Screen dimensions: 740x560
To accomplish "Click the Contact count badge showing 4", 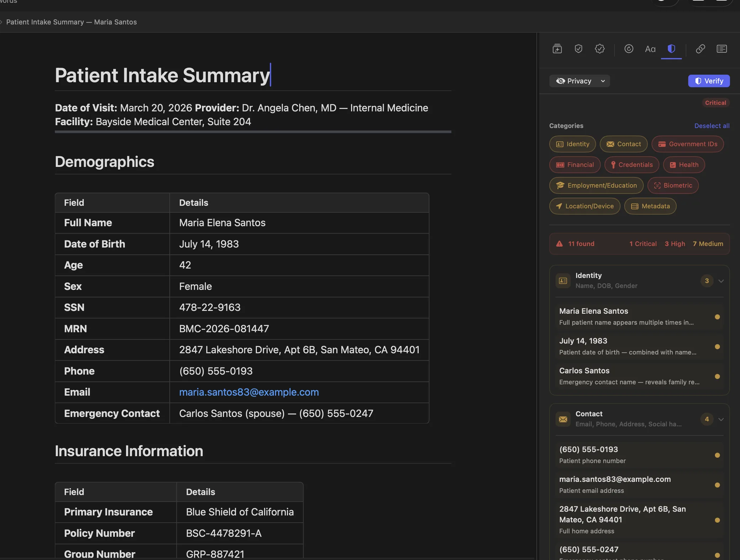I will 707,419.
